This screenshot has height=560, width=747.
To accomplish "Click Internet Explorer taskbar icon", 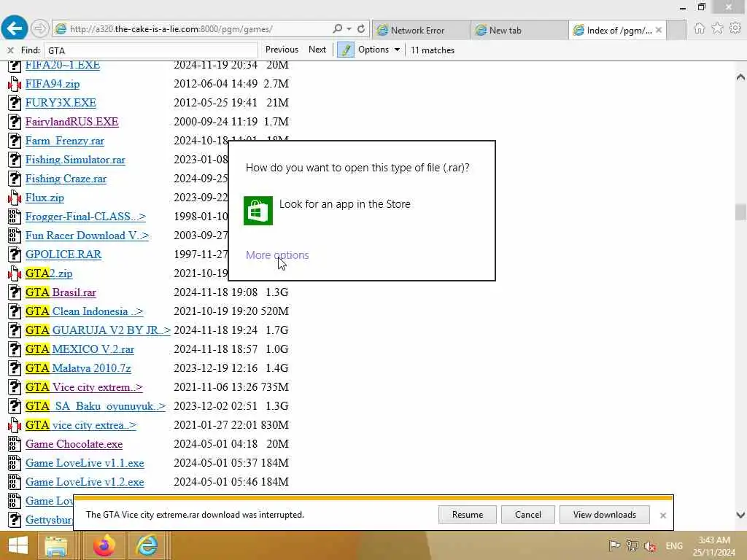I will 147,545.
